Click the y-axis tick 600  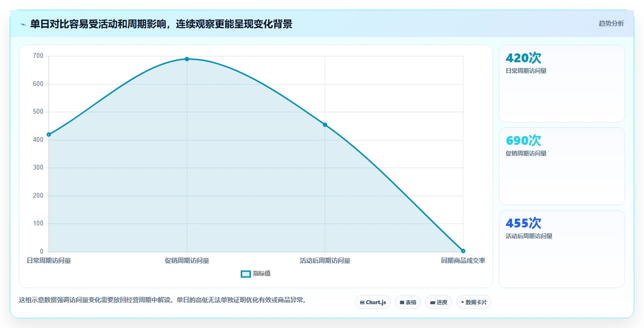[38, 84]
